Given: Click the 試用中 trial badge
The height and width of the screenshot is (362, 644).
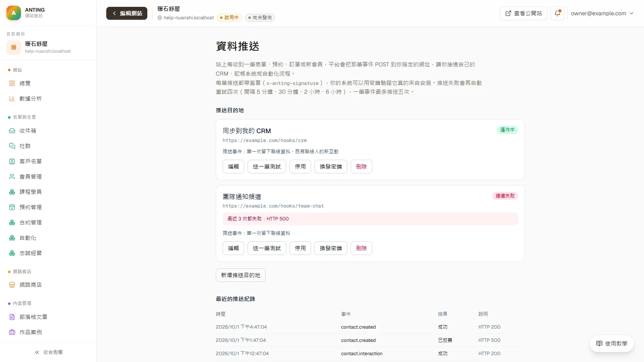Looking at the screenshot, I should (229, 18).
